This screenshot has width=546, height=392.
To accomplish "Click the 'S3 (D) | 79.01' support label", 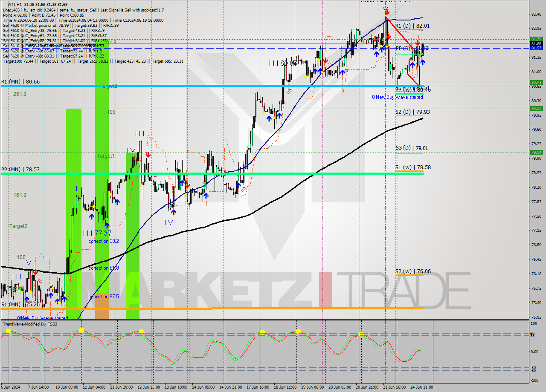I will coord(412,148).
